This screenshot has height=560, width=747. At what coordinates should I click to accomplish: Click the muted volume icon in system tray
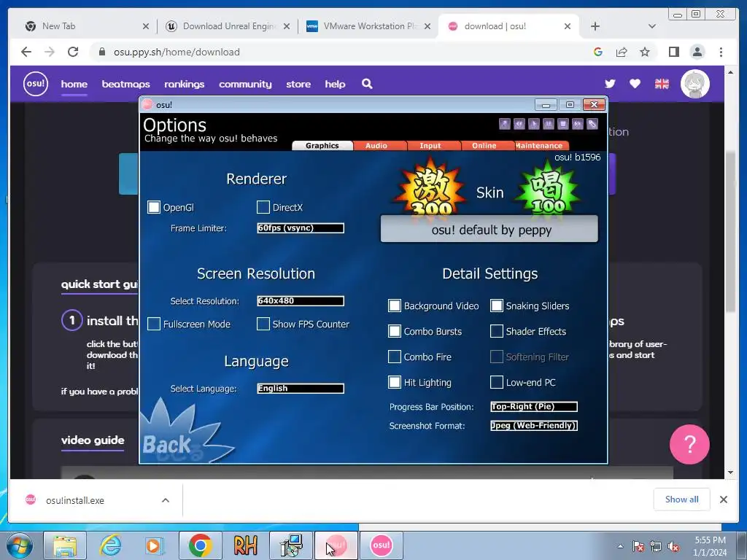673,547
